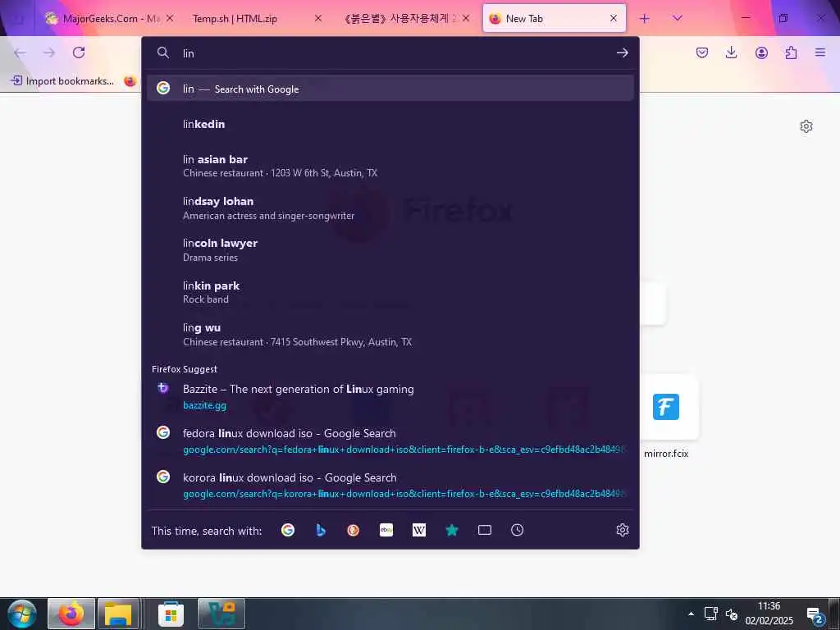Search this time with Bing

[321, 530]
